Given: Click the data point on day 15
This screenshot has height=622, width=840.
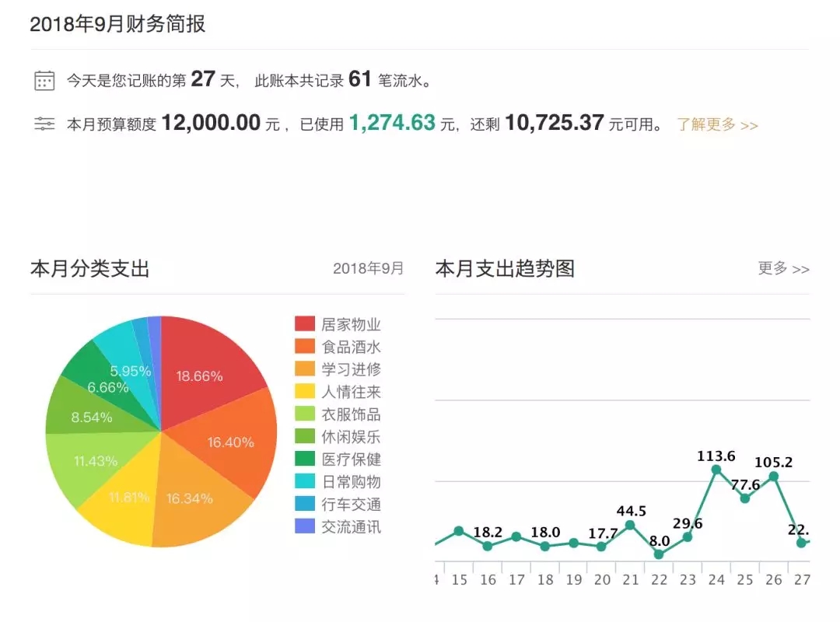Looking at the screenshot, I should coord(459,531).
